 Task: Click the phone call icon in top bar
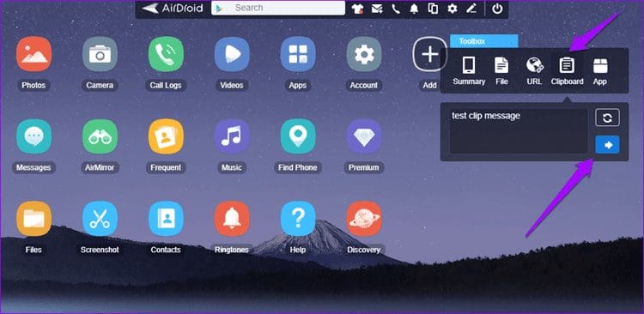(396, 9)
